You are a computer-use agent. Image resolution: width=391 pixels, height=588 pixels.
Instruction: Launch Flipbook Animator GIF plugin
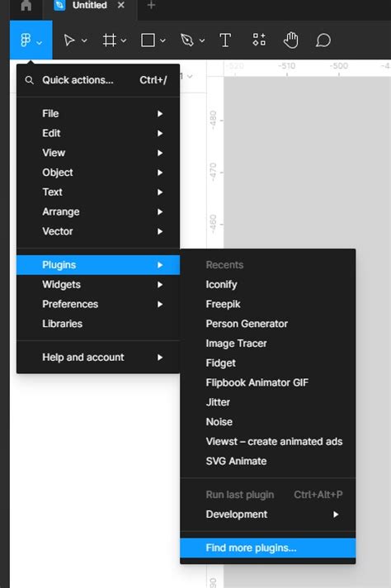point(268,382)
